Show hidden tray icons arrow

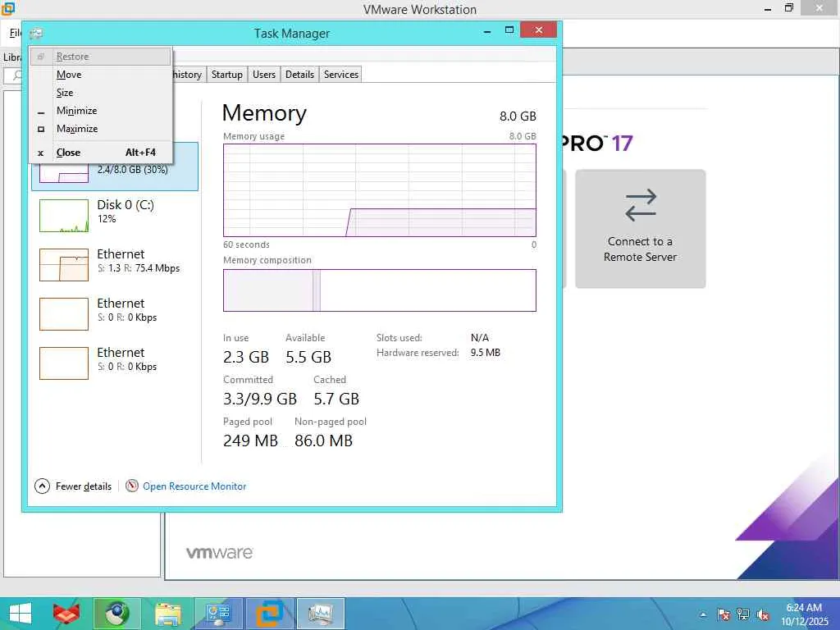703,615
